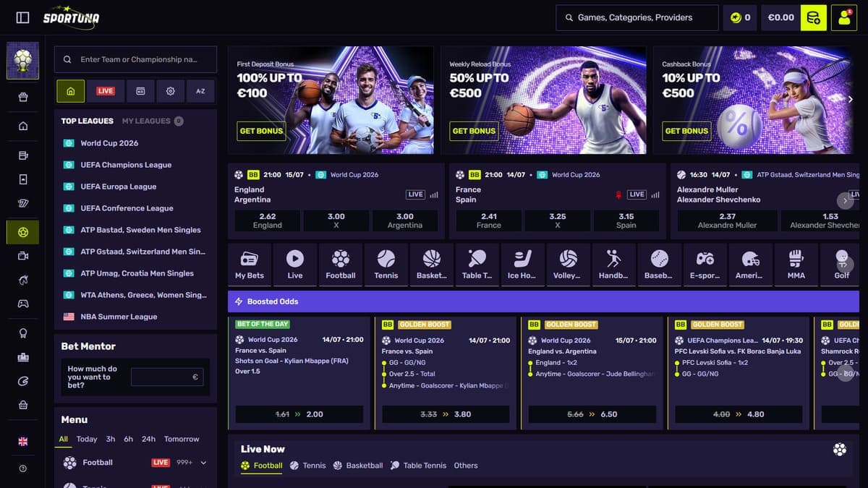Open the gamepad icon in sidebar
This screenshot has width=868, height=488.
[23, 304]
